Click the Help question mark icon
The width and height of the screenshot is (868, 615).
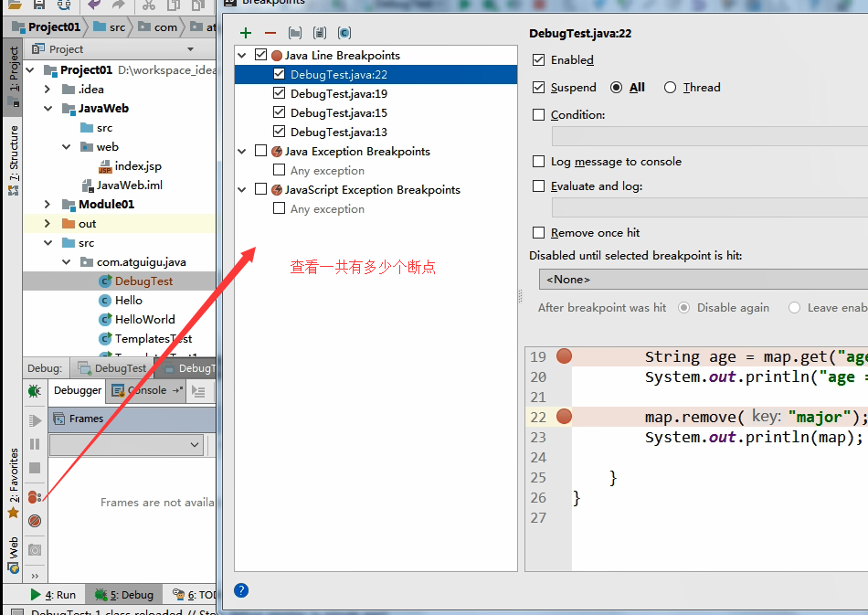tap(241, 590)
